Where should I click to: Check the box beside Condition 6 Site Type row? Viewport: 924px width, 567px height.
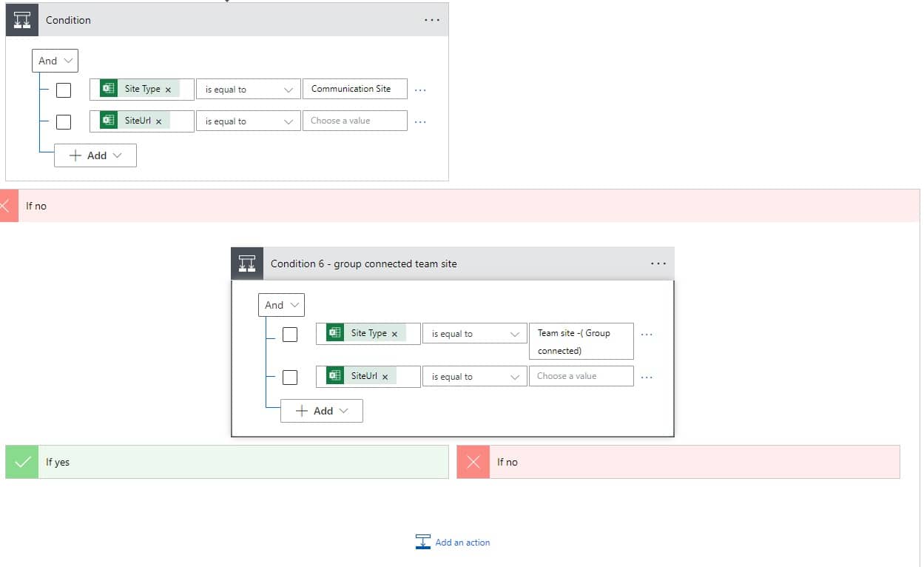point(290,334)
